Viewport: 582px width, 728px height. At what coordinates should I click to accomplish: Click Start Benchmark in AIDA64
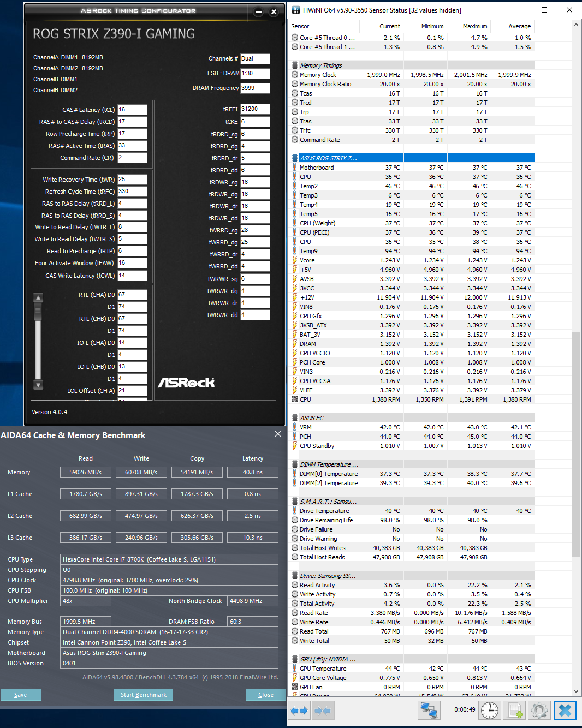coord(144,695)
